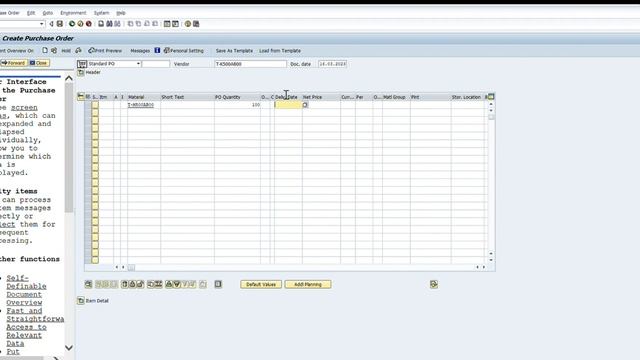Click the Close button in the help panel
This screenshot has height=360, width=640.
tap(39, 63)
